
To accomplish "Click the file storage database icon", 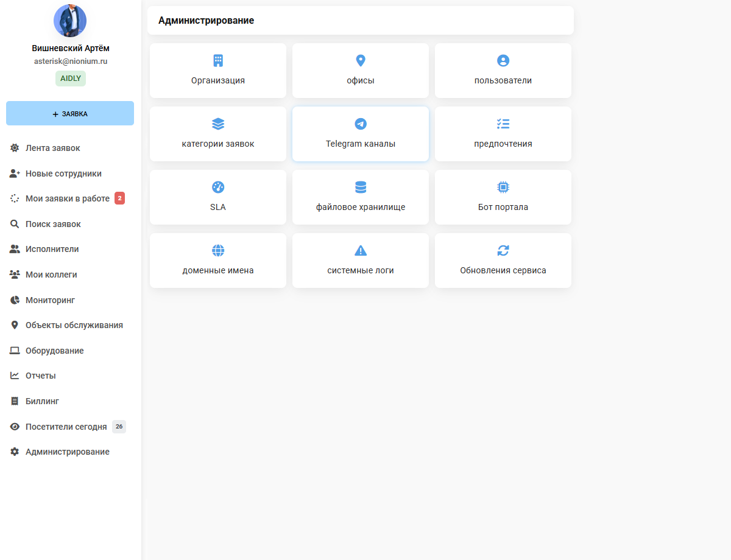I will tap(361, 187).
